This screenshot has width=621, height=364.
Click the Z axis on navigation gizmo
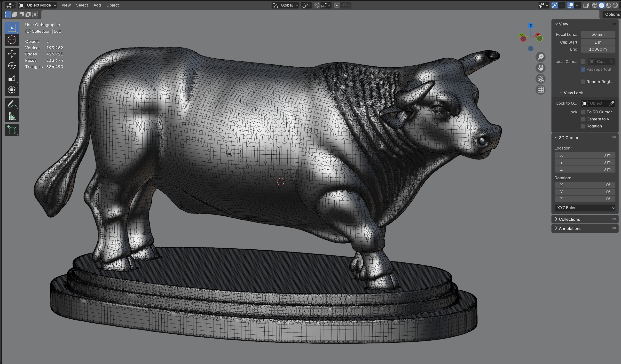[531, 26]
